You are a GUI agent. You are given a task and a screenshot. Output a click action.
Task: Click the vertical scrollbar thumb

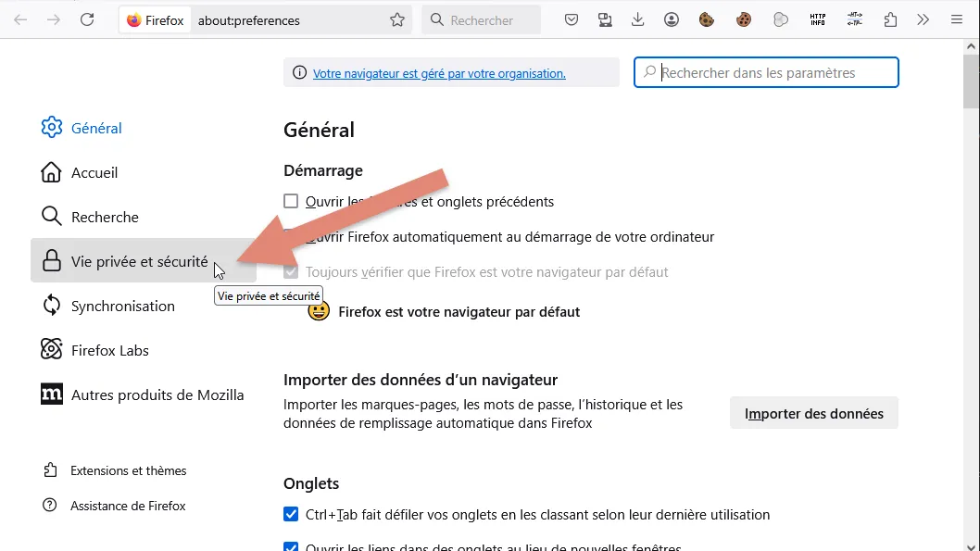tap(971, 81)
